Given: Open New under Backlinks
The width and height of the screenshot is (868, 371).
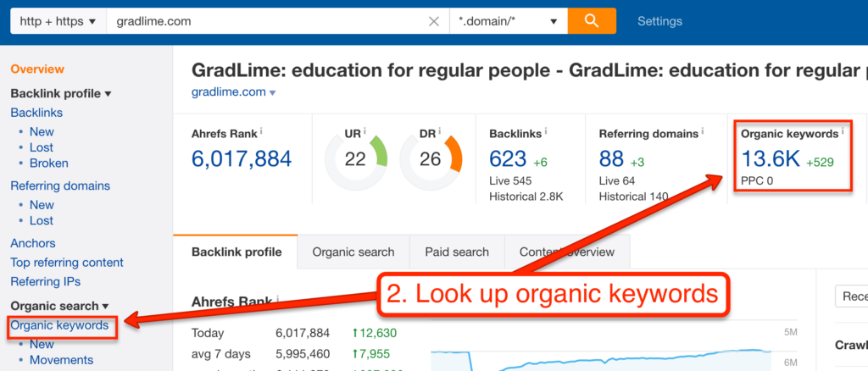Looking at the screenshot, I should (42, 131).
